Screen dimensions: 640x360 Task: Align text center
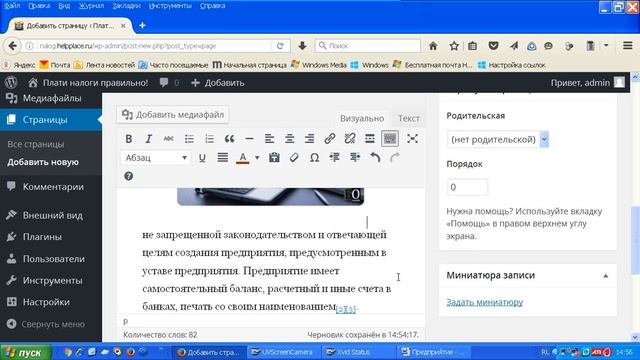(289, 139)
